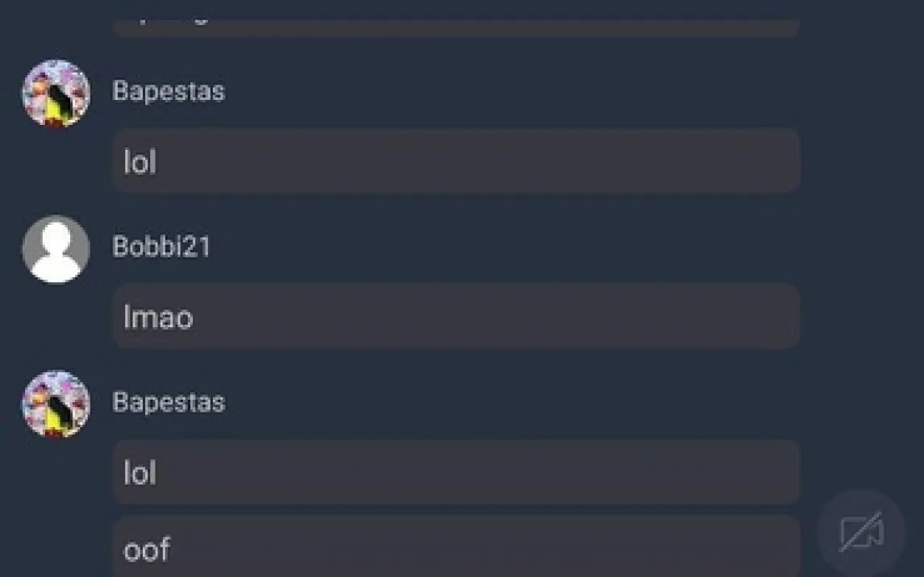The height and width of the screenshot is (577, 924).
Task: Click the crossed-out screen share icon
Action: (861, 533)
